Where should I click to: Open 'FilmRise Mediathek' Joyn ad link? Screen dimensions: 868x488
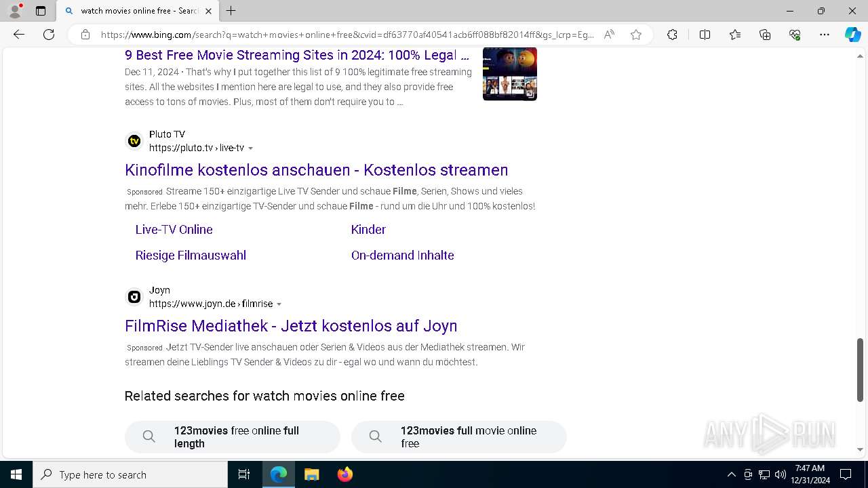291,325
